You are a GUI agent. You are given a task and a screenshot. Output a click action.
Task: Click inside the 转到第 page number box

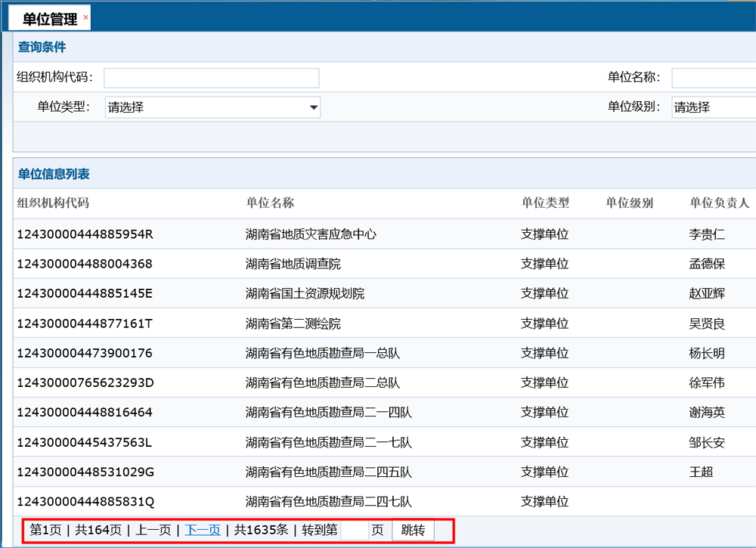coord(355,530)
